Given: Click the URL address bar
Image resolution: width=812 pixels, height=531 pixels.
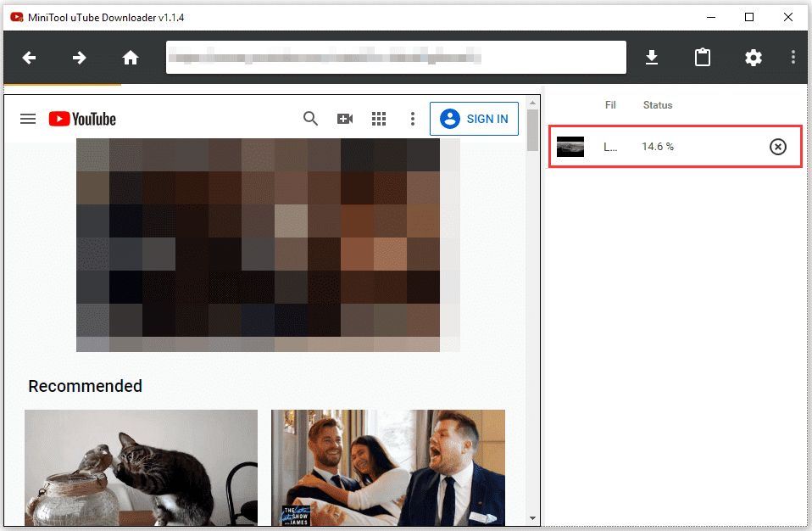Looking at the screenshot, I should (x=395, y=58).
